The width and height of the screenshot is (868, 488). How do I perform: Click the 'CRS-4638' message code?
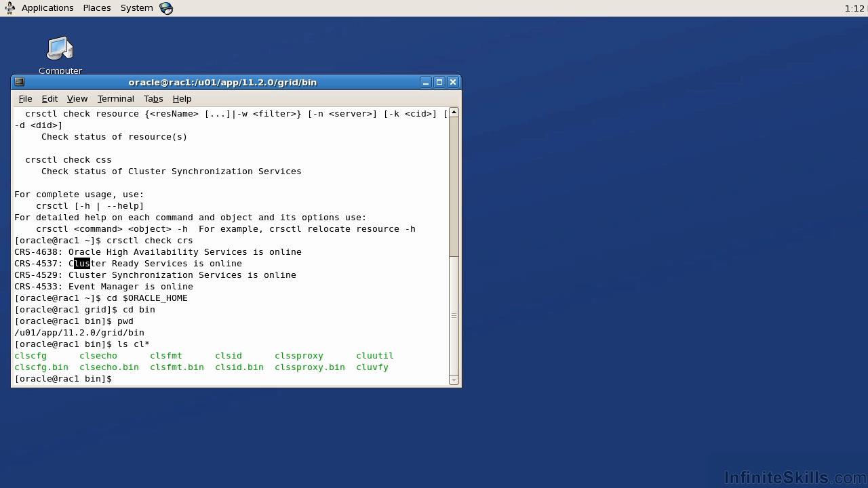(36, 252)
